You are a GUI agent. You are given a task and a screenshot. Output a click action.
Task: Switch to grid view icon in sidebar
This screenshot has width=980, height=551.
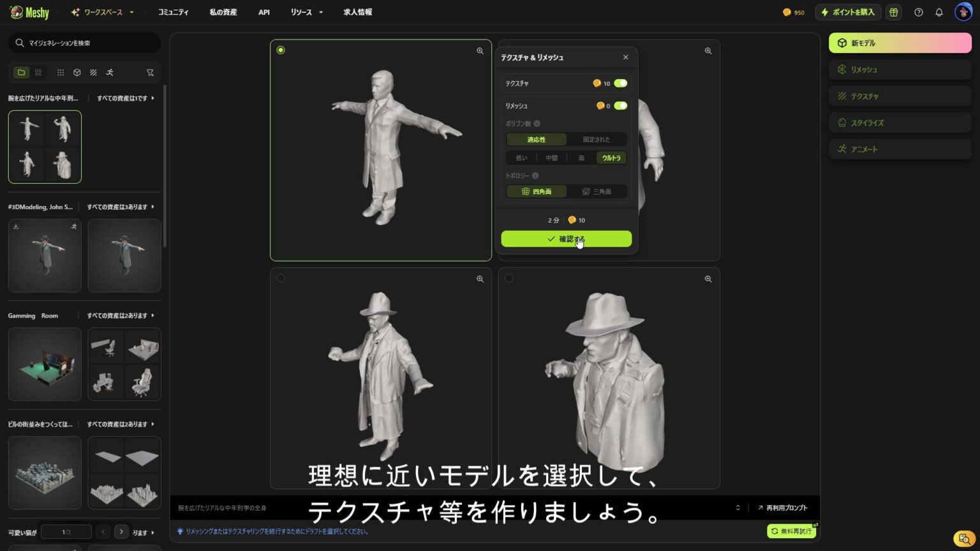(38, 72)
